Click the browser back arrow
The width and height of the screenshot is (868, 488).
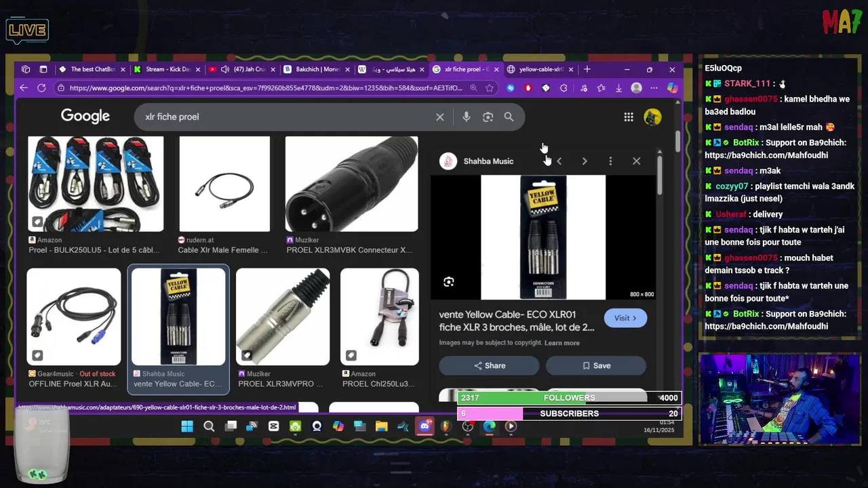[x=24, y=88]
